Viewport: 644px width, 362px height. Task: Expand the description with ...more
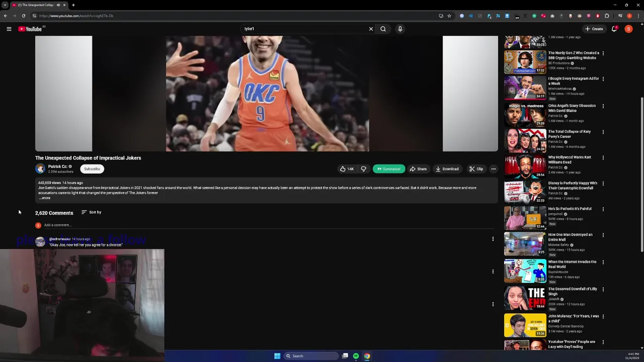click(x=44, y=198)
